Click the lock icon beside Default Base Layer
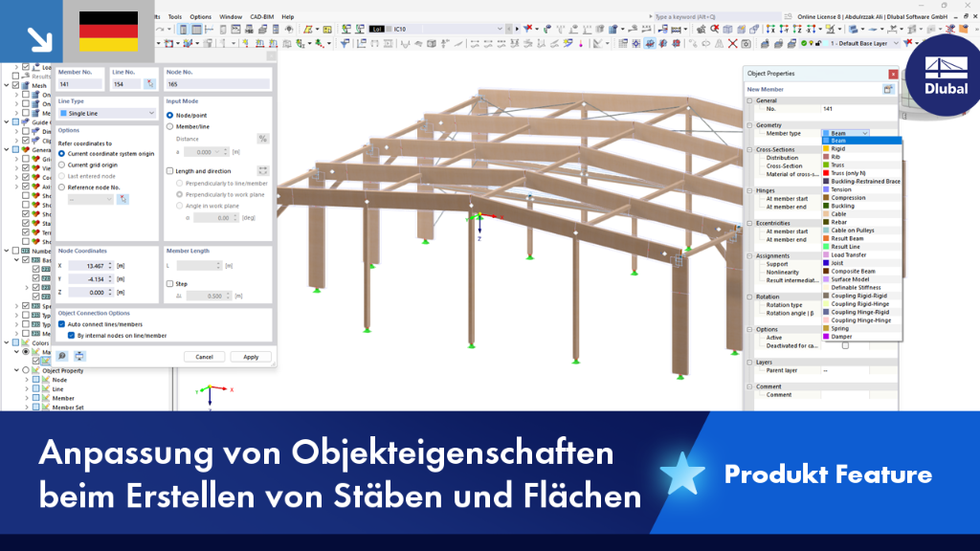This screenshot has width=980, height=551. (x=819, y=44)
